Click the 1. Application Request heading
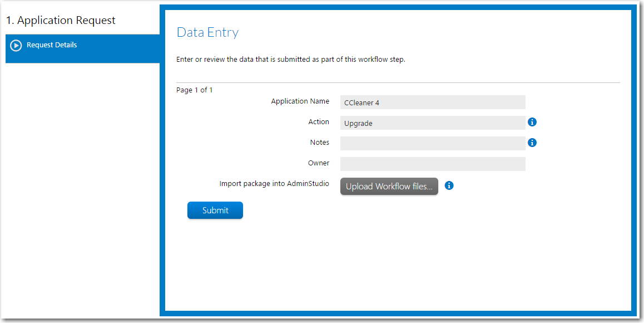 point(61,20)
